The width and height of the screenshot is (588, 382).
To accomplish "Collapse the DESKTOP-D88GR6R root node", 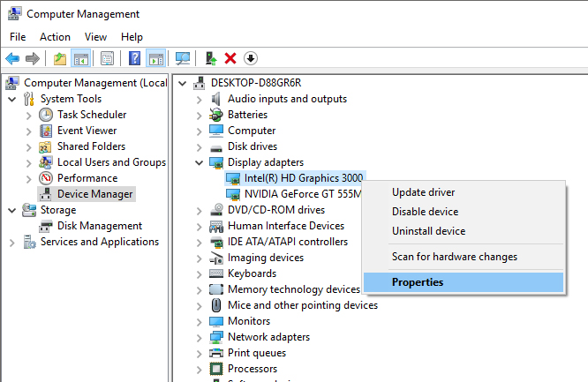I will coord(182,83).
